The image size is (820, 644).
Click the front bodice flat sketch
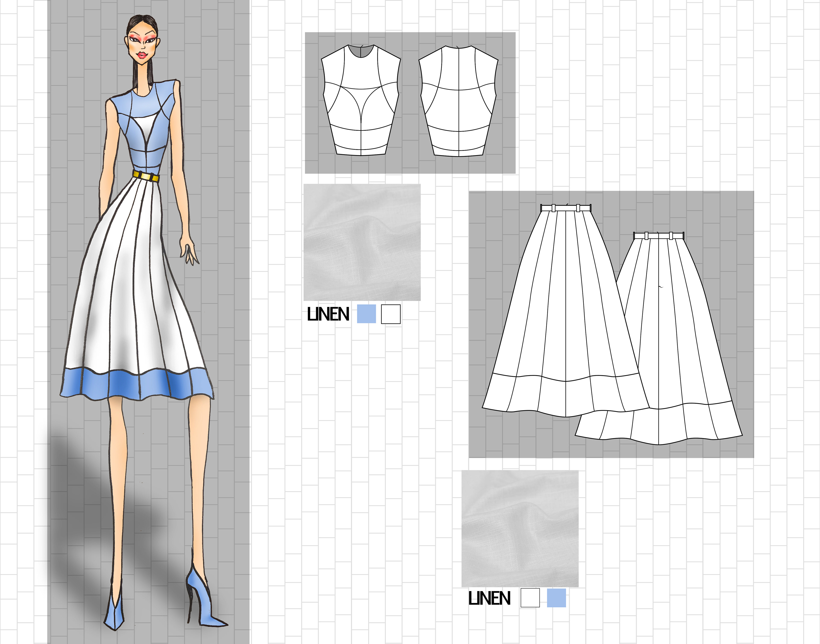click(361, 101)
